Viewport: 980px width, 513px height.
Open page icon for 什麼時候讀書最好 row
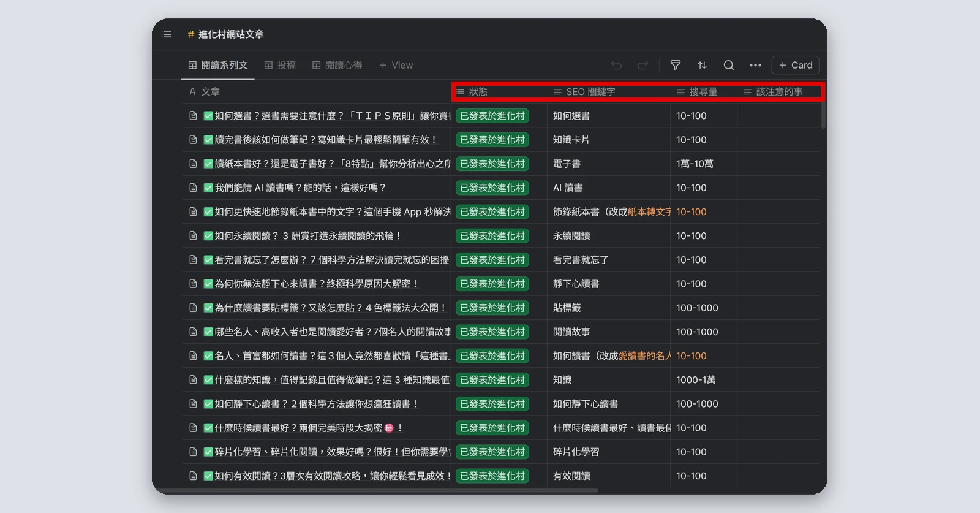193,428
